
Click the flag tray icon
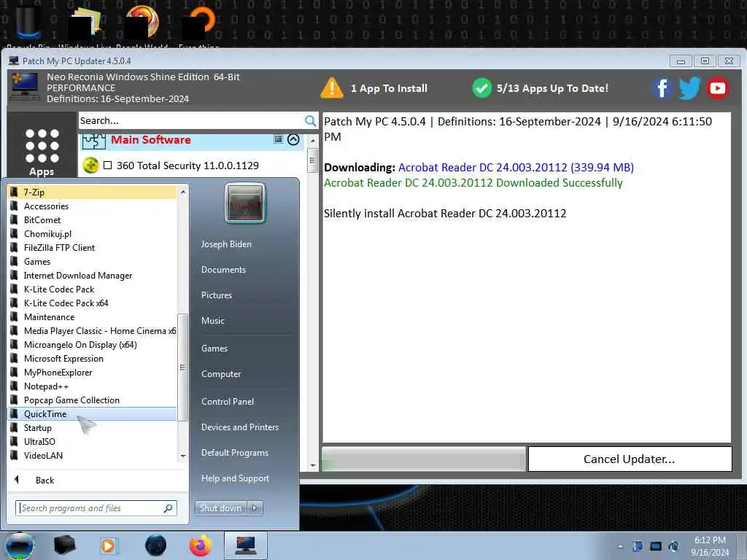coord(638,546)
